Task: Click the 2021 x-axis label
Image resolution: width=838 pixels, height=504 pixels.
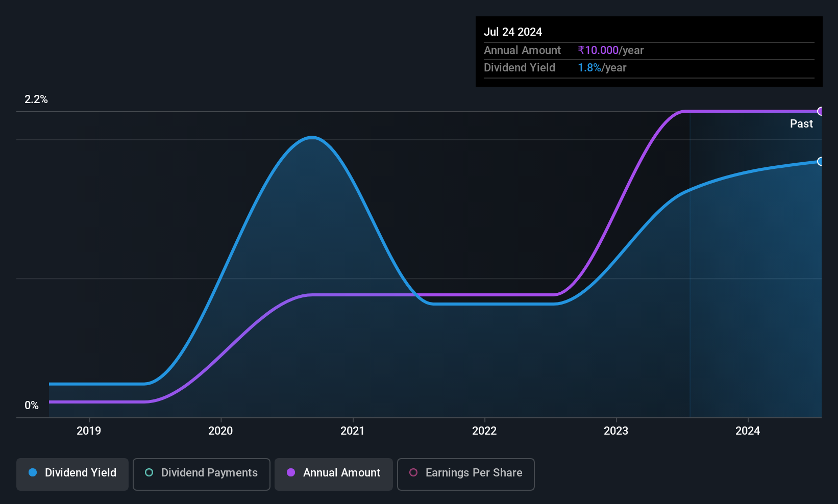Action: coord(353,431)
